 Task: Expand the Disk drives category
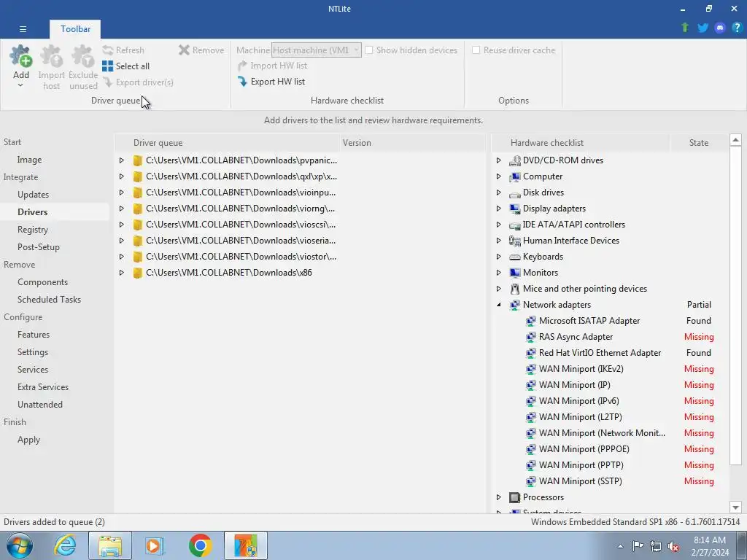click(x=499, y=192)
